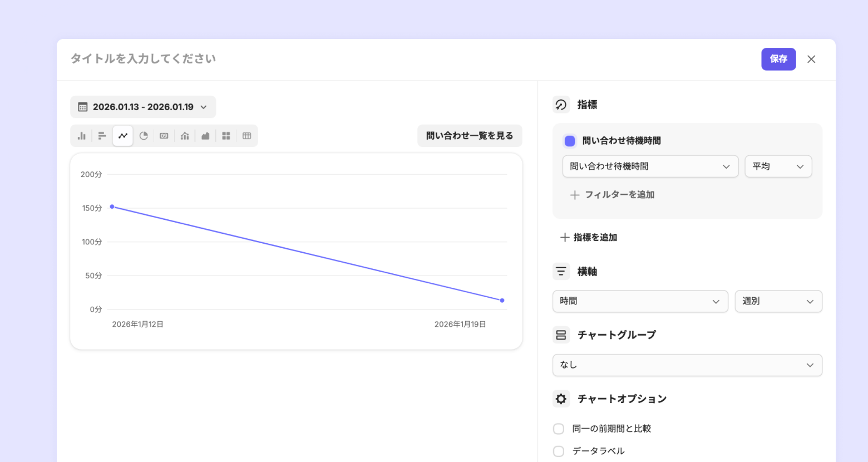868x462 pixels.
Task: Click the 2026年1月12日 x-axis label
Action: 137,324
